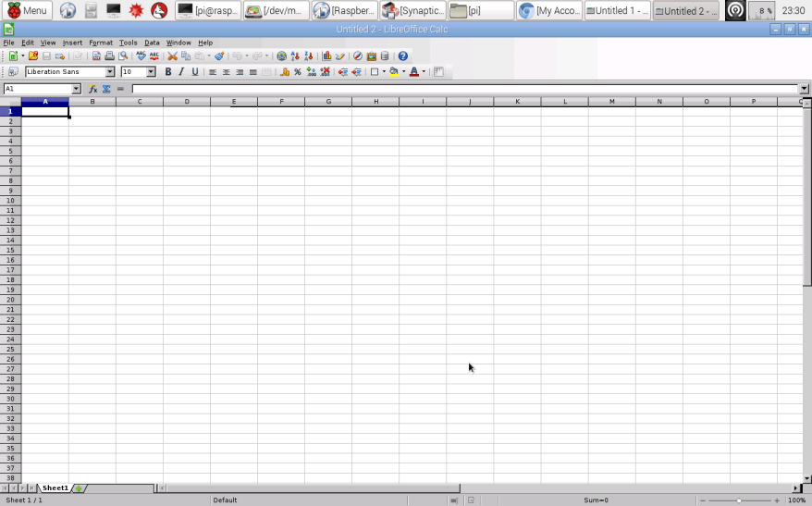Screen dimensions: 812x506
Task: Run the Spelling check icon
Action: (141, 56)
